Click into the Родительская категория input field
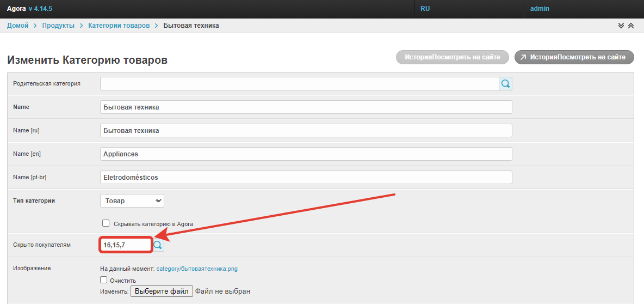Image resolution: width=644 pixels, height=304 pixels. coord(299,84)
